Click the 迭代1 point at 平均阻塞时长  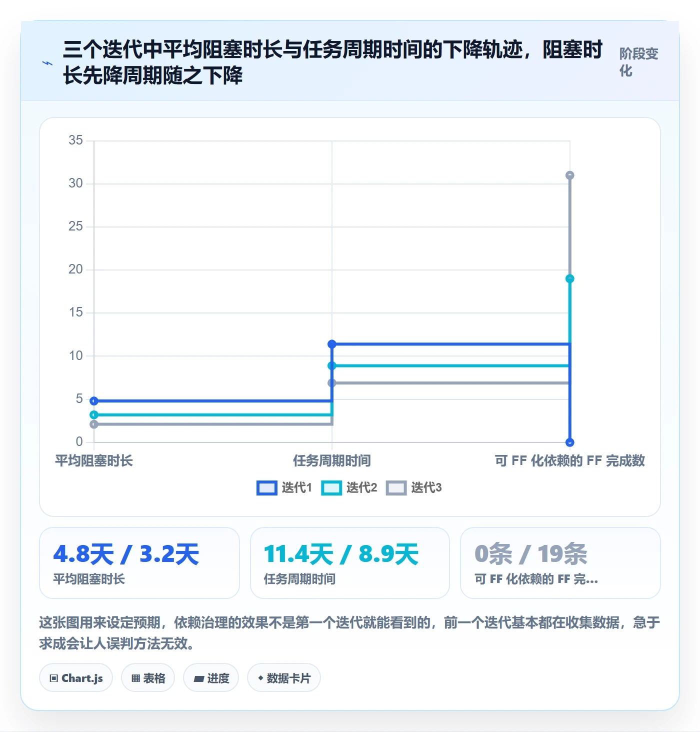tap(94, 401)
